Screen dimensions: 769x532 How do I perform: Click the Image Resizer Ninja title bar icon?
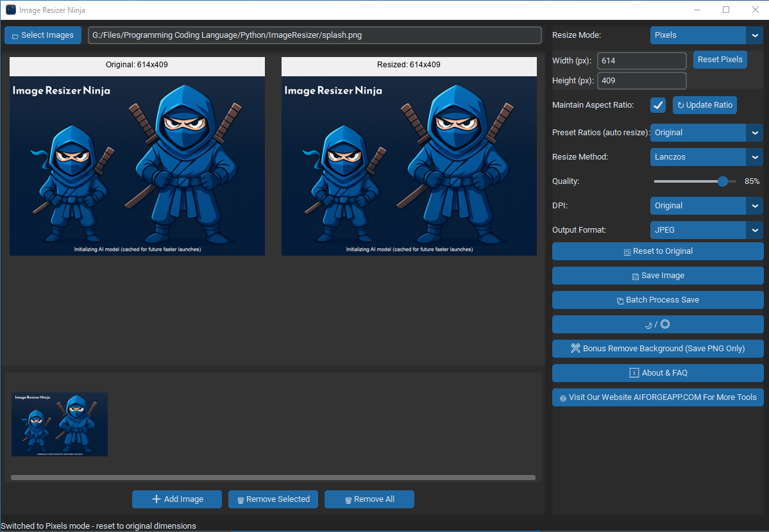(x=11, y=10)
